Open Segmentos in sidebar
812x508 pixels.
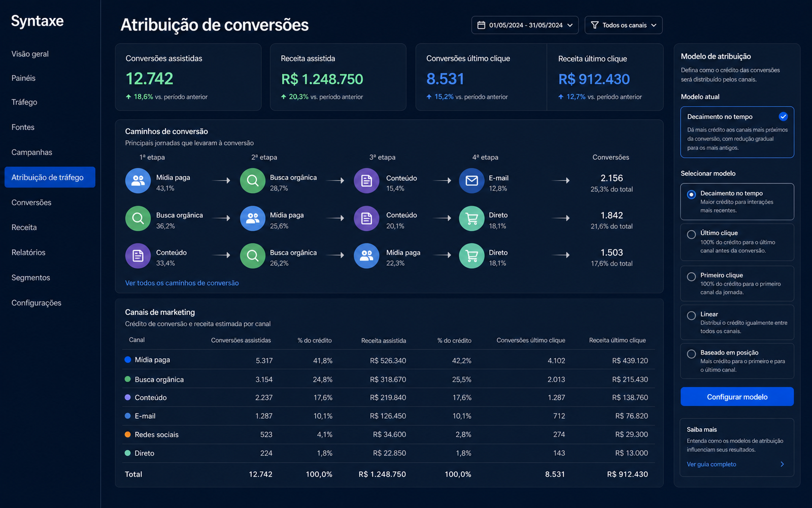coord(30,278)
